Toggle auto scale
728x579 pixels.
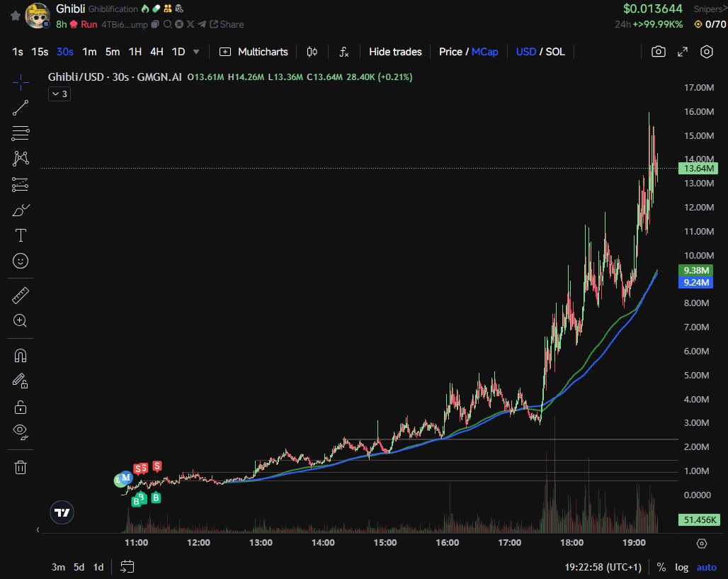click(x=707, y=568)
